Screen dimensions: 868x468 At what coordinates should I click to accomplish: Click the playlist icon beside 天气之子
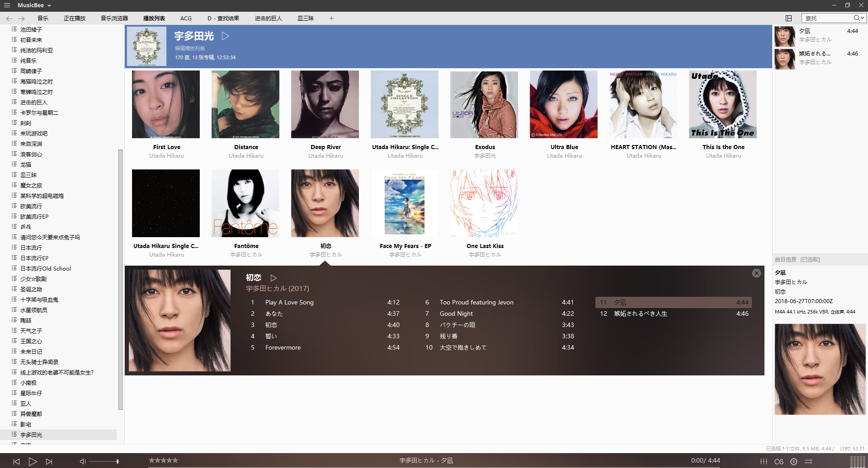pos(14,331)
